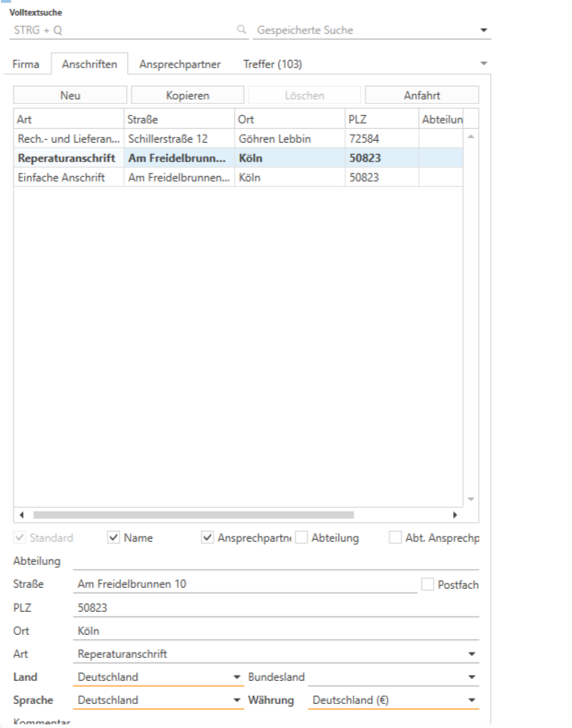This screenshot has height=728, width=572.
Task: Click into the Straße input field
Action: point(244,584)
